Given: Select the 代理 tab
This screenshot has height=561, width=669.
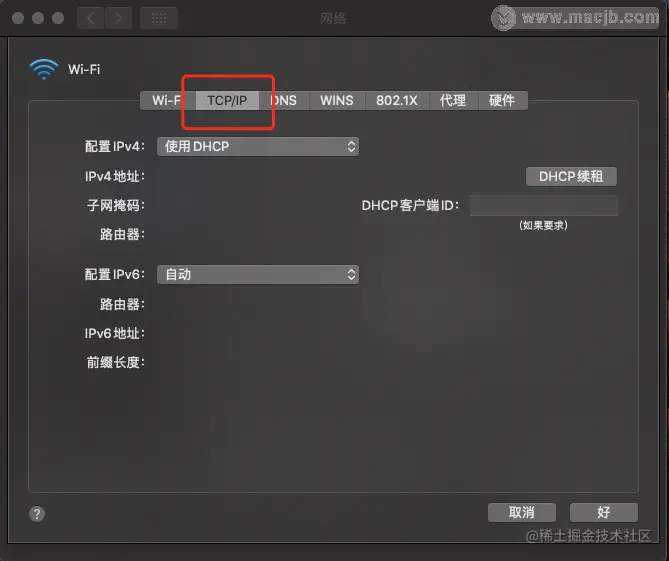Looking at the screenshot, I should click(453, 101).
